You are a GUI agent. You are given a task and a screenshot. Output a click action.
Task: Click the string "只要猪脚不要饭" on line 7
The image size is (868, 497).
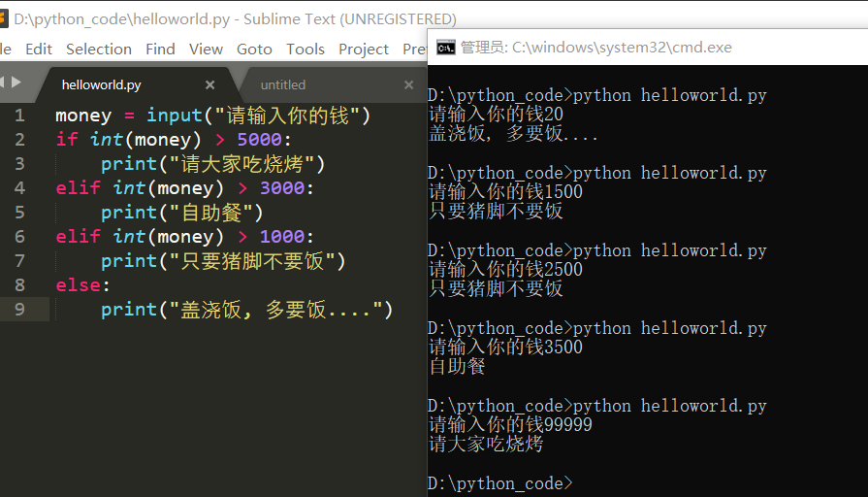point(252,261)
